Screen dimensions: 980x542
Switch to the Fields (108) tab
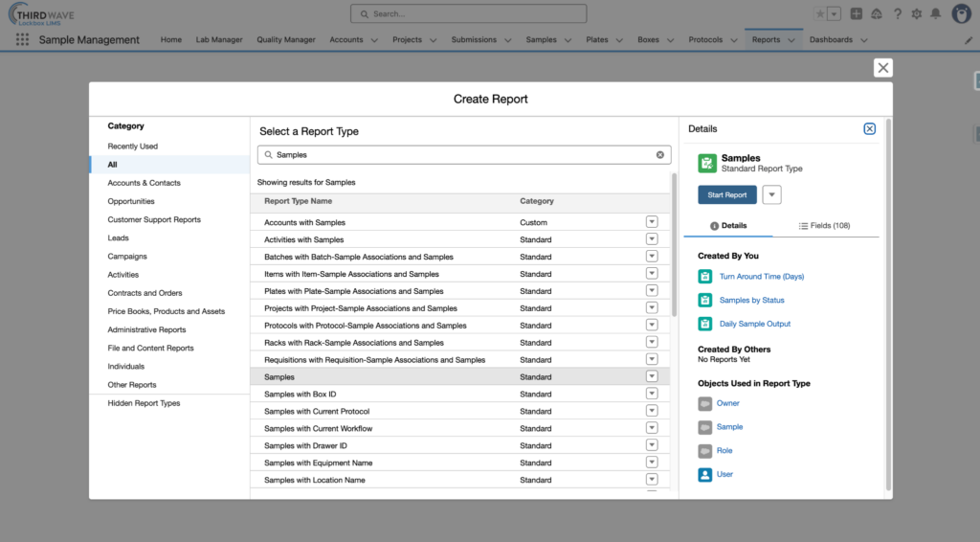[x=824, y=226]
